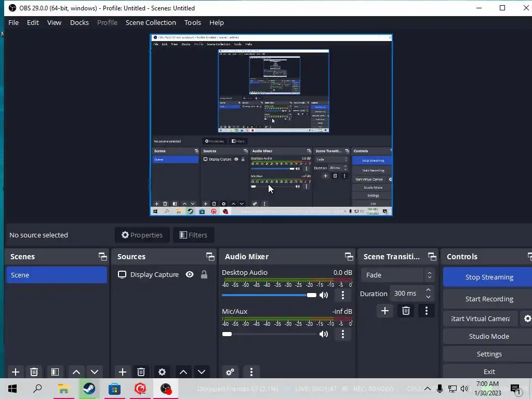Add a new scene with the plus icon

tap(15, 372)
